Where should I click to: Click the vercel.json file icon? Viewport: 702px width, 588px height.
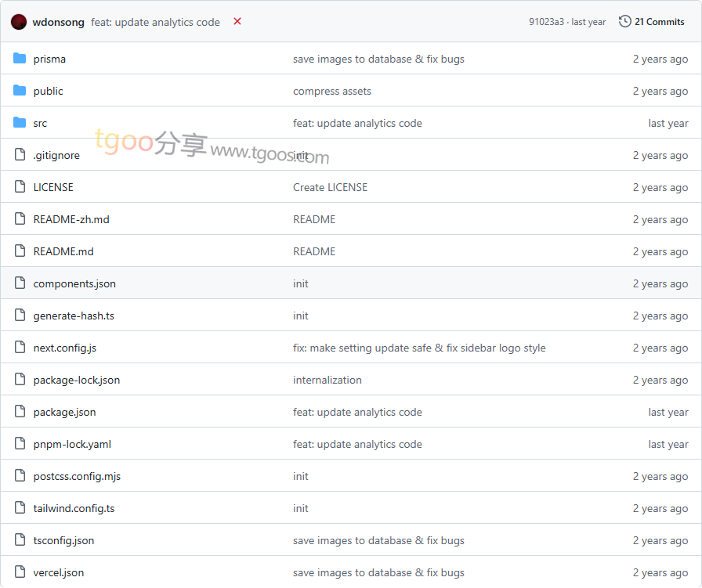tap(20, 572)
